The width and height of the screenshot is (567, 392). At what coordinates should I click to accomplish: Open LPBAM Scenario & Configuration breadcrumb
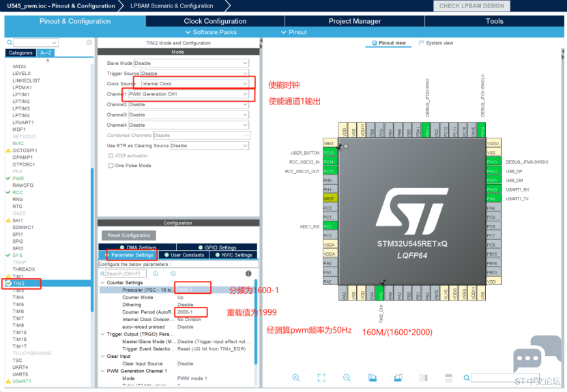coord(172,5)
